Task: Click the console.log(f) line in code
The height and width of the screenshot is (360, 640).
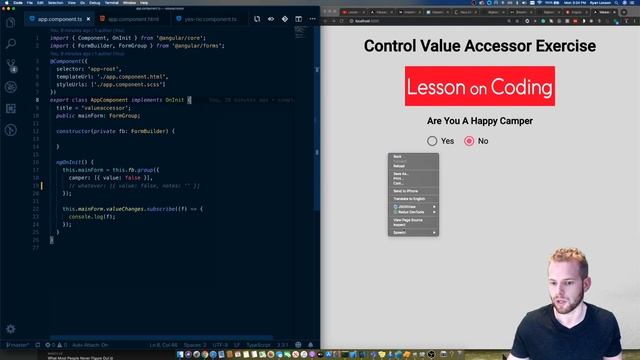Action: point(92,217)
